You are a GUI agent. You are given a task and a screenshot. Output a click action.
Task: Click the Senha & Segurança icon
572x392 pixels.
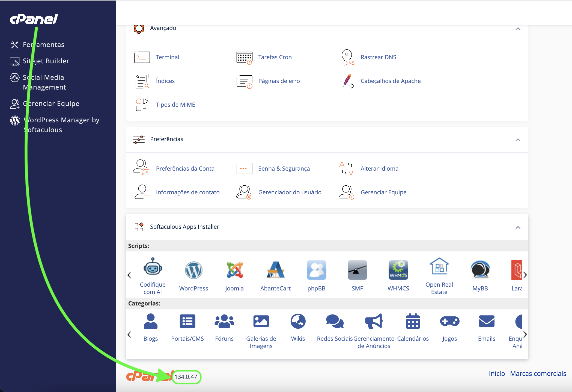click(244, 168)
